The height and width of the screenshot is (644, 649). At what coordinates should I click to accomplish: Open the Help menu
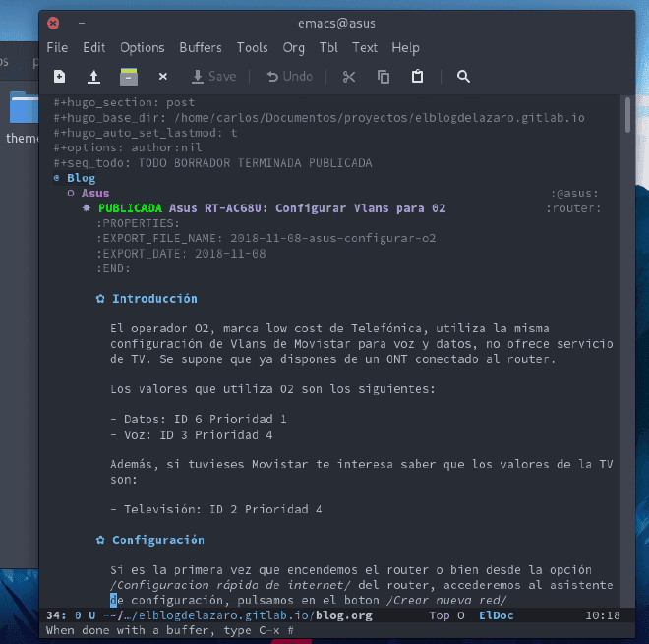pos(405,48)
